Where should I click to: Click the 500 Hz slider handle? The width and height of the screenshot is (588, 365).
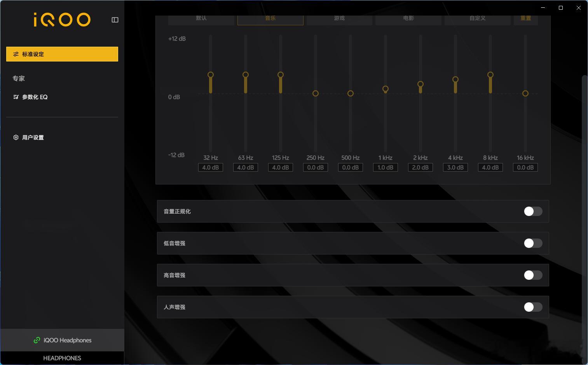click(x=351, y=93)
